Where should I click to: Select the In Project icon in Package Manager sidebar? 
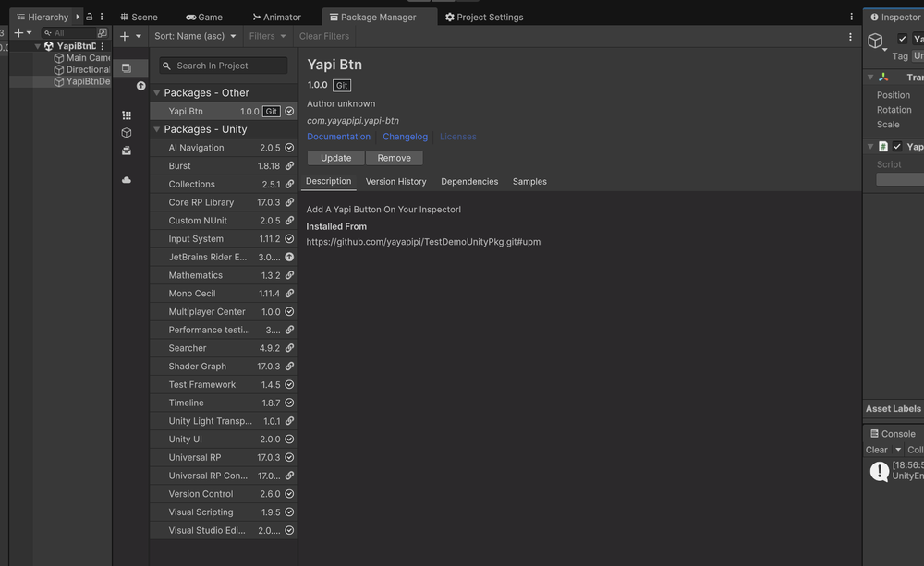[x=126, y=67]
